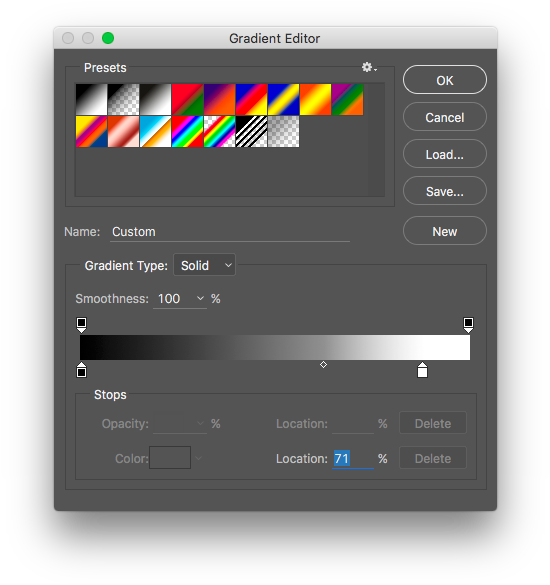Screen dimensions: 550x585
Task: Select the white color stop below gradient
Action: tap(422, 370)
